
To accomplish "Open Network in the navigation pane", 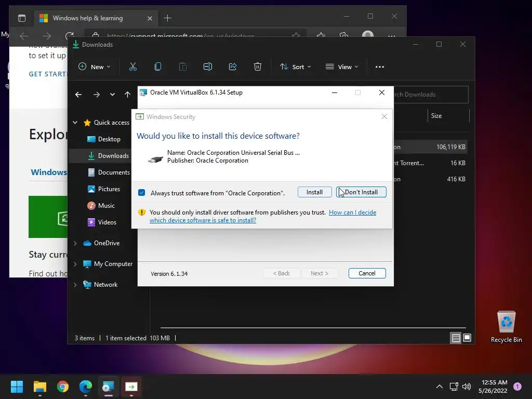I will pyautogui.click(x=100, y=285).
